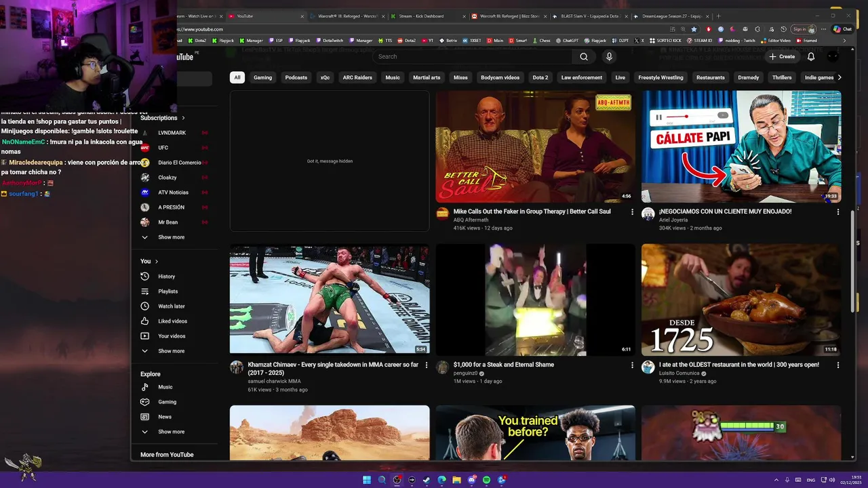The image size is (868, 488).
Task: Switch to DreamLeague Season 27 tab
Action: [669, 16]
